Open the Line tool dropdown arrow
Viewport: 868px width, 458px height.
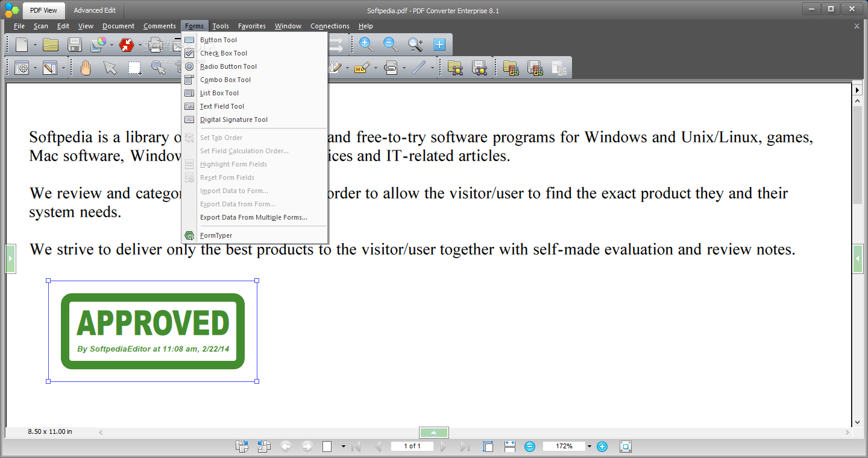click(432, 68)
